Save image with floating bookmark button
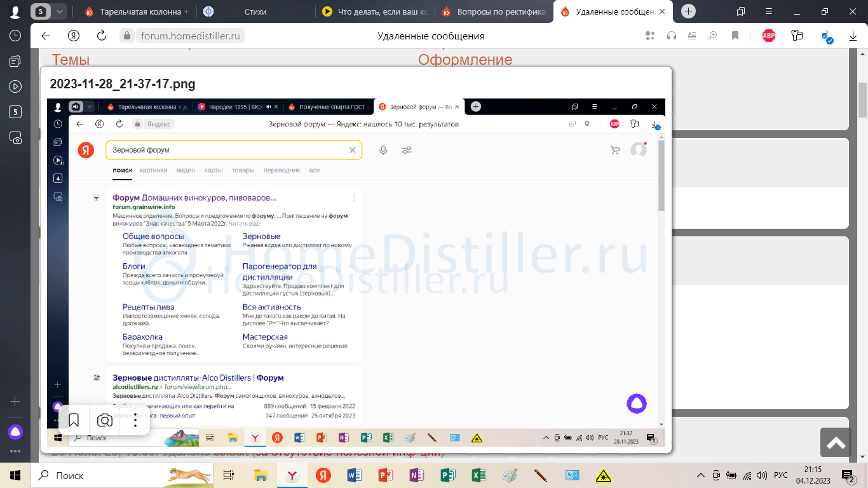 click(74, 420)
